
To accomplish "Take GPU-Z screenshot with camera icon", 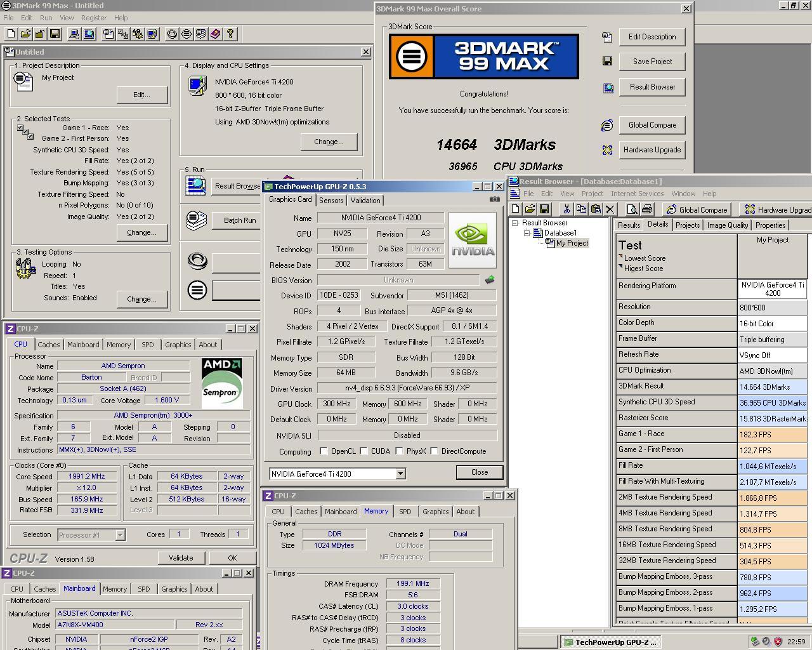I will click(x=495, y=199).
